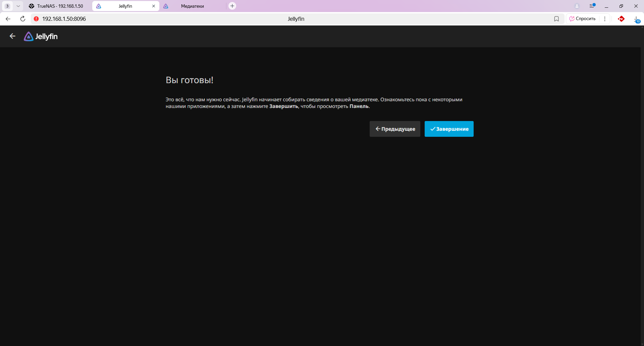The width and height of the screenshot is (644, 346).
Task: Go back with the Предыдущее button
Action: 395,129
